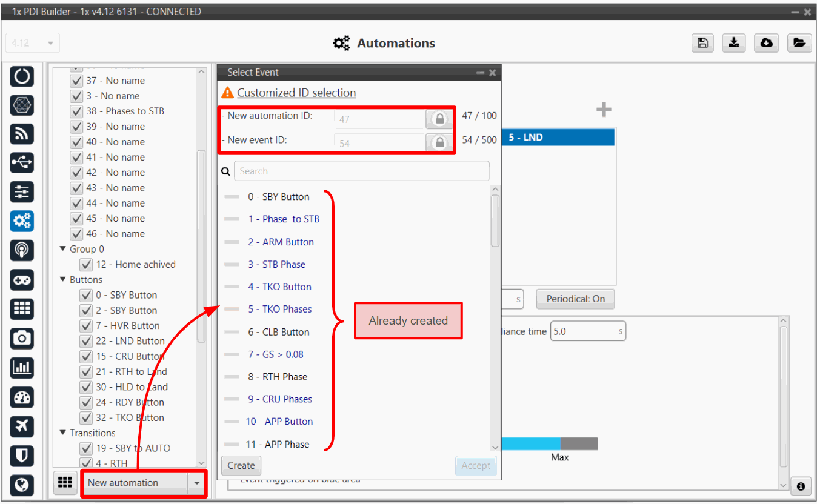Screen dimensions: 817x504
Task: Open the New automation dropdown arrow
Action: pos(196,483)
